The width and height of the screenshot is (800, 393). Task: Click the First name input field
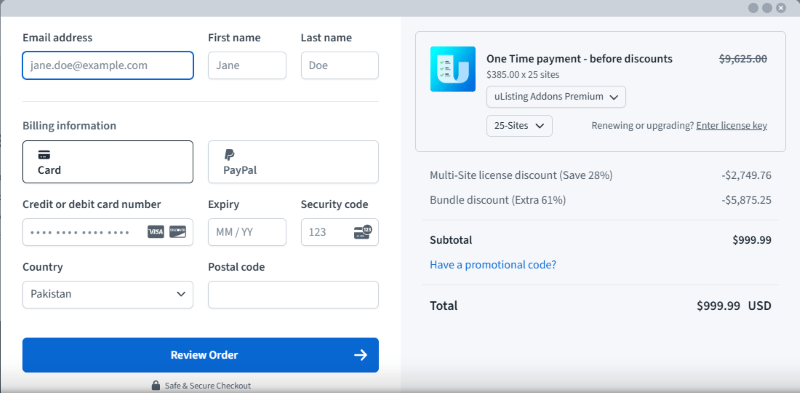click(x=247, y=65)
